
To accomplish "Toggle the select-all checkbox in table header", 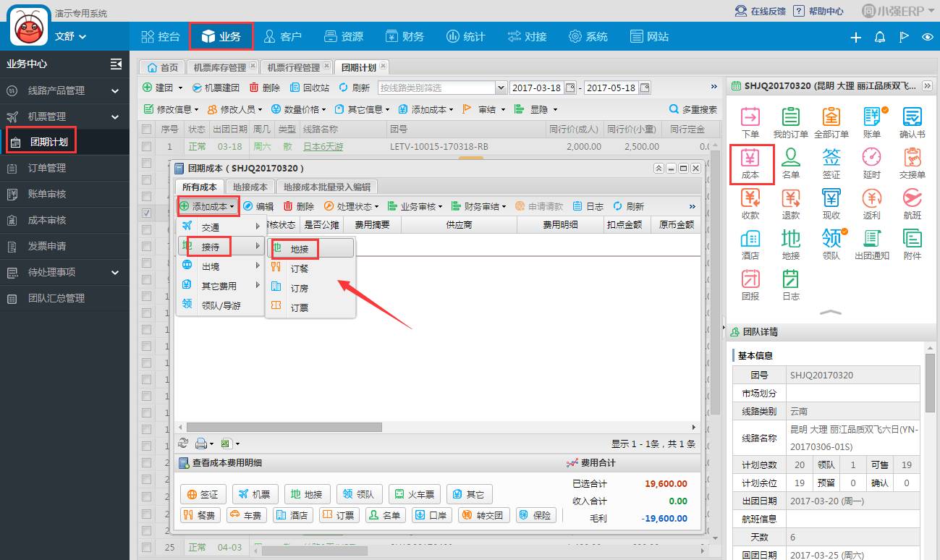I will 147,129.
